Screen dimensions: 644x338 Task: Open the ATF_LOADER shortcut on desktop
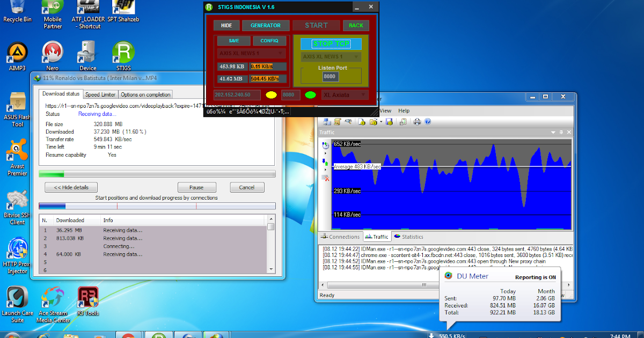coord(88,14)
